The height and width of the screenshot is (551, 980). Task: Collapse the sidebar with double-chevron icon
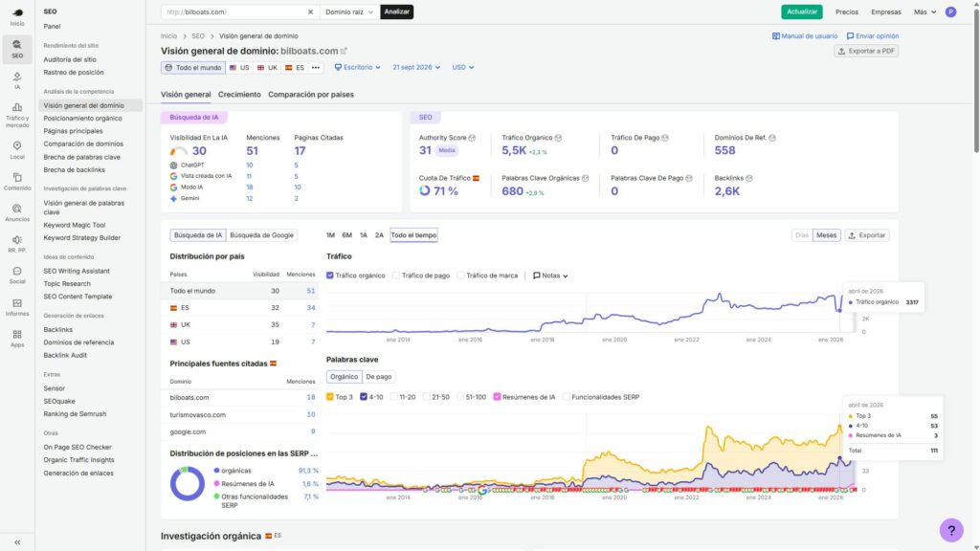coord(17,542)
